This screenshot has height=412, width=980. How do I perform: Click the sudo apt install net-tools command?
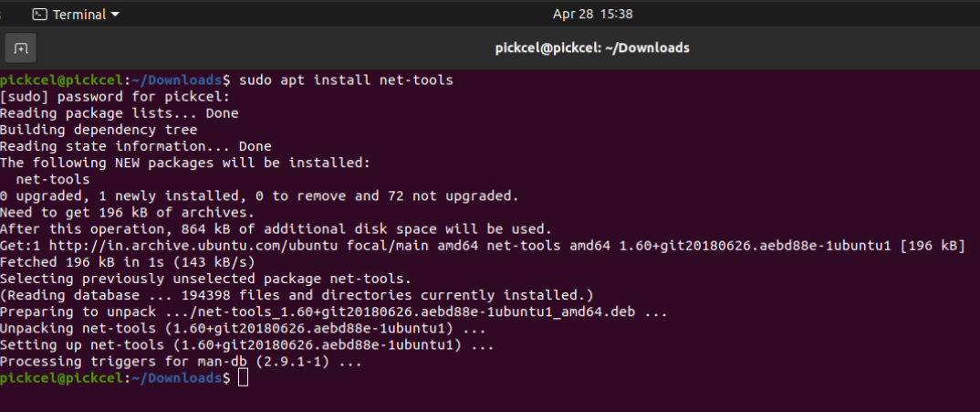(x=346, y=80)
